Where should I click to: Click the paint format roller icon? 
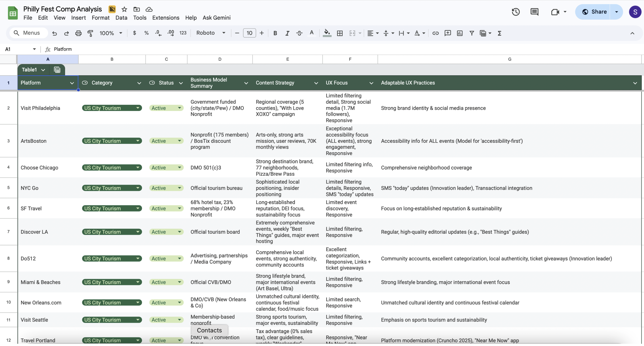[x=90, y=33]
